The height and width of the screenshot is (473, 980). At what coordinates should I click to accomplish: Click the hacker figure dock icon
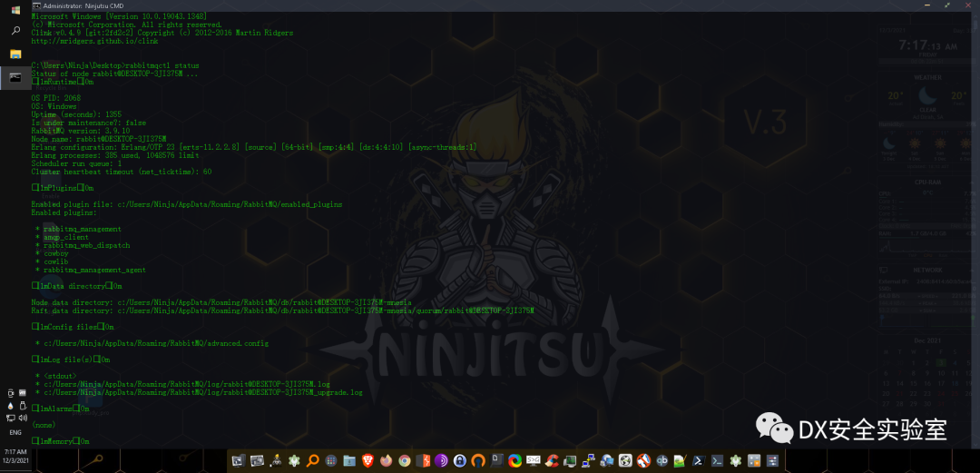click(x=276, y=461)
